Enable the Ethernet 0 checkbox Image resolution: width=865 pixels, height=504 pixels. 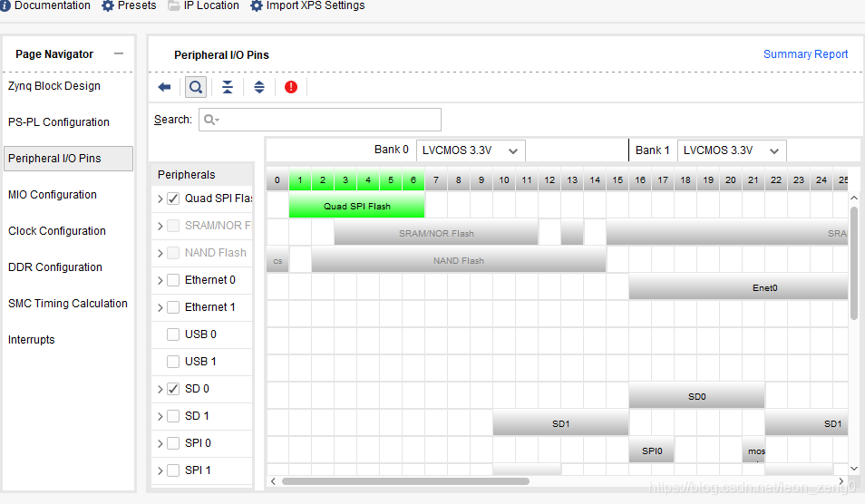[x=173, y=280]
